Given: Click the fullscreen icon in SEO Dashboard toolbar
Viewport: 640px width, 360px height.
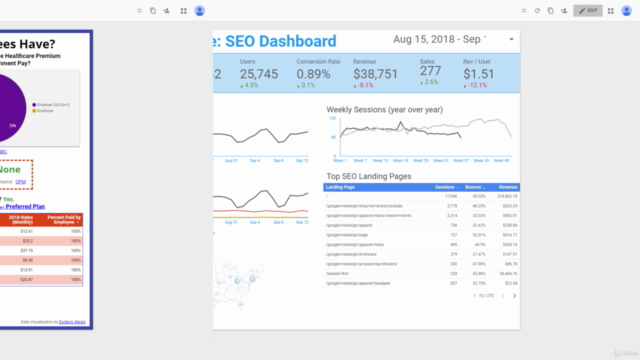Looking at the screenshot, I should tap(524, 11).
